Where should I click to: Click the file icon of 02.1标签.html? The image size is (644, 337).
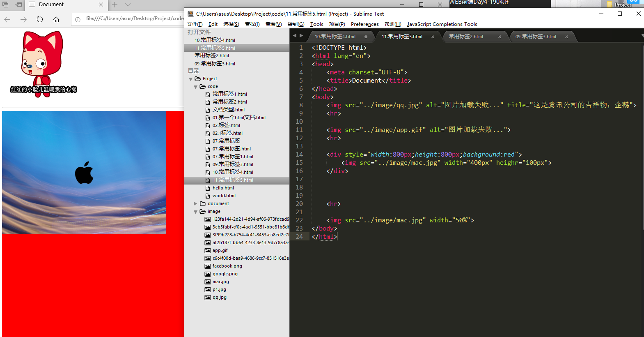208,133
